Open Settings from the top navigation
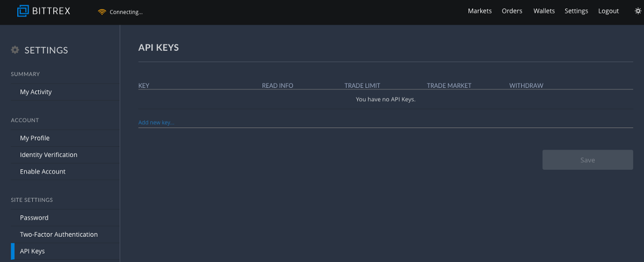Viewport: 644px width, 262px height. [576, 11]
